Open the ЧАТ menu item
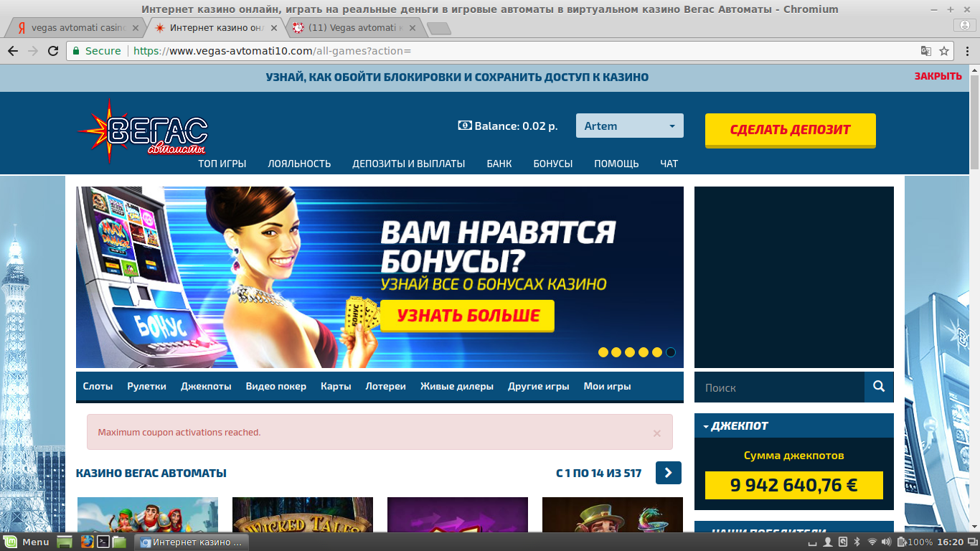 tap(669, 164)
